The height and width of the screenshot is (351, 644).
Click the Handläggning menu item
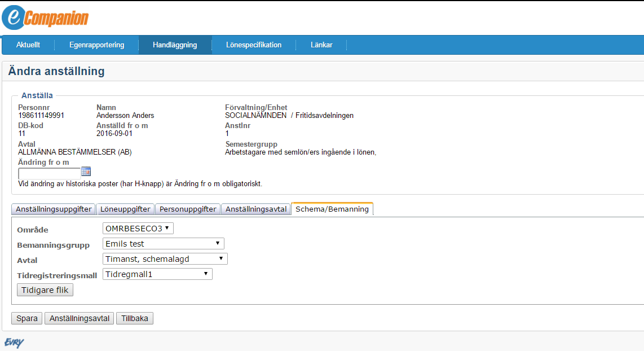click(x=175, y=45)
